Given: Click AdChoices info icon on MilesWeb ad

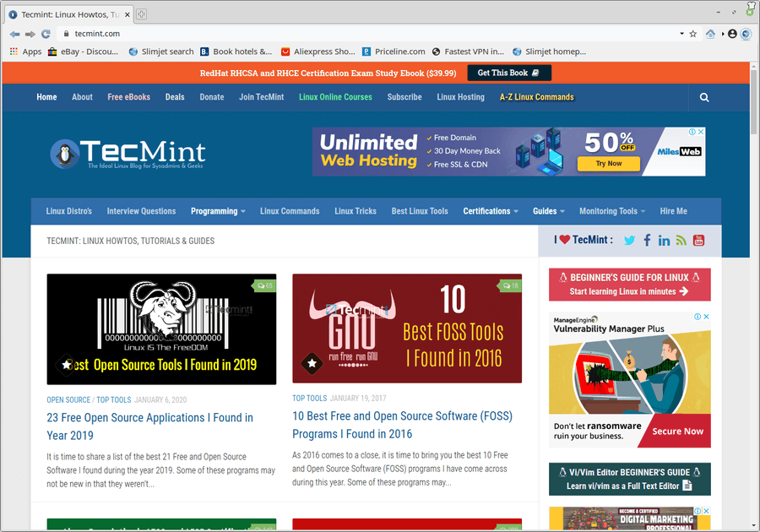Looking at the screenshot, I should pos(692,132).
